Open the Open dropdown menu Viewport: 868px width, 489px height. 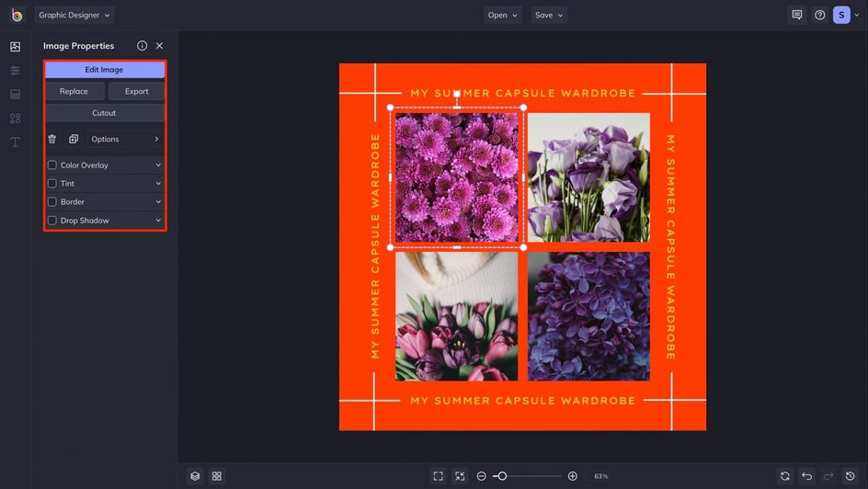(x=503, y=15)
